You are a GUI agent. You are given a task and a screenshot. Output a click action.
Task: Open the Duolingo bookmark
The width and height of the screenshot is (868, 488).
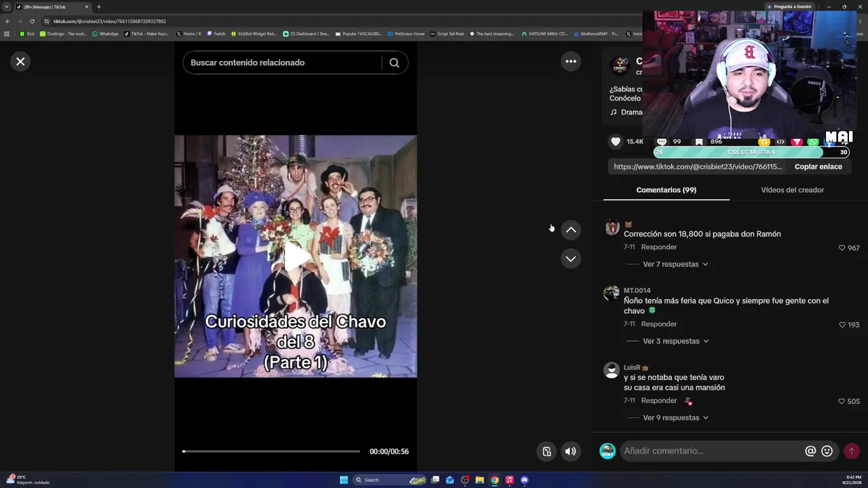63,34
